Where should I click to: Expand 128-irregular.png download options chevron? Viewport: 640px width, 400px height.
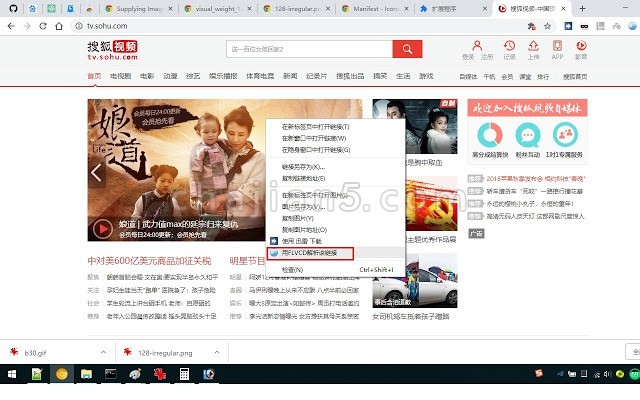(217, 352)
